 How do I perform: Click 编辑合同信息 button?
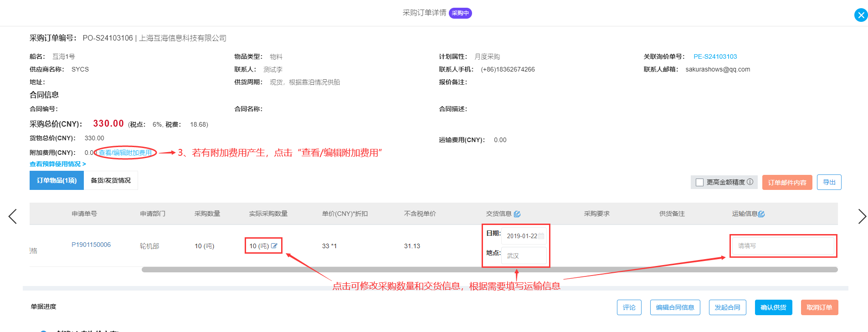(675, 307)
